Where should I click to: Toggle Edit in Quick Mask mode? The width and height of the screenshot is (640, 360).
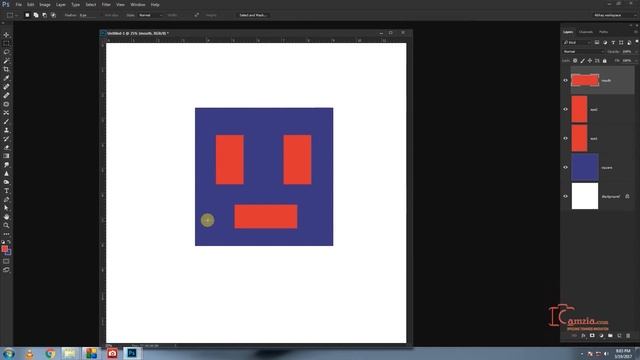click(6, 261)
